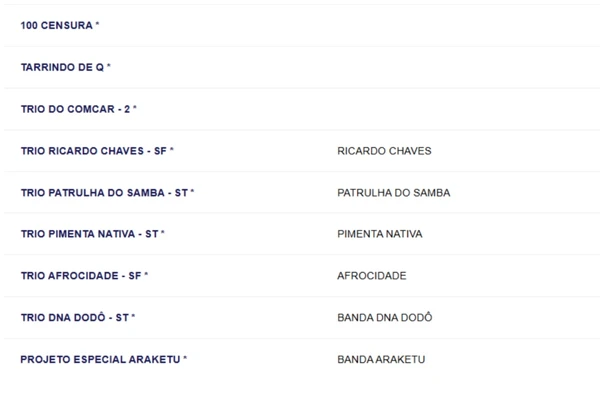
Task: Open TRIO PIMENTA NATIVA - ST label
Action: (x=89, y=234)
